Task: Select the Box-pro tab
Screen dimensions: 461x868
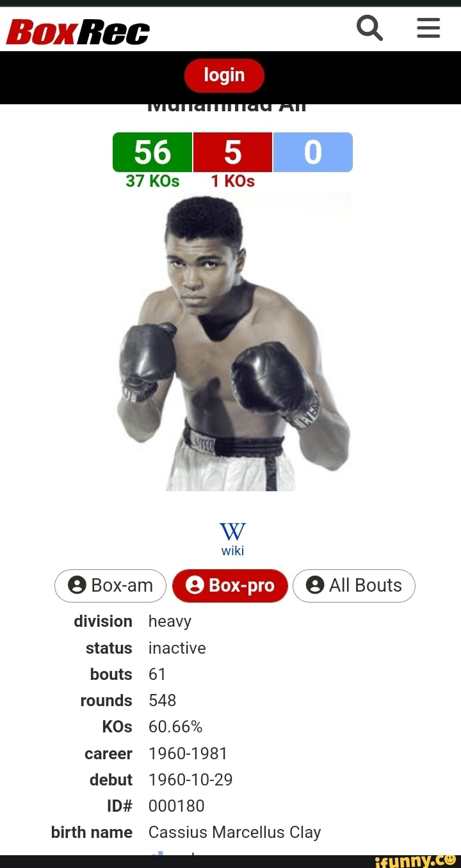Action: click(x=230, y=585)
